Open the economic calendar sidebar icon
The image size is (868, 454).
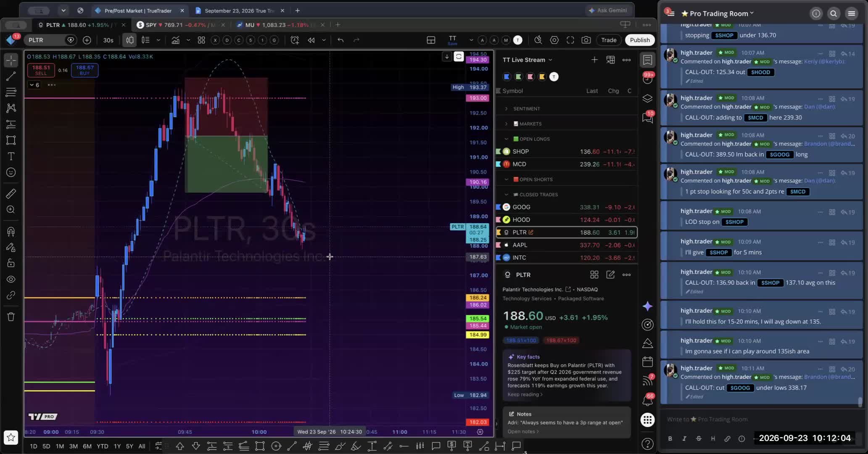pos(647,362)
